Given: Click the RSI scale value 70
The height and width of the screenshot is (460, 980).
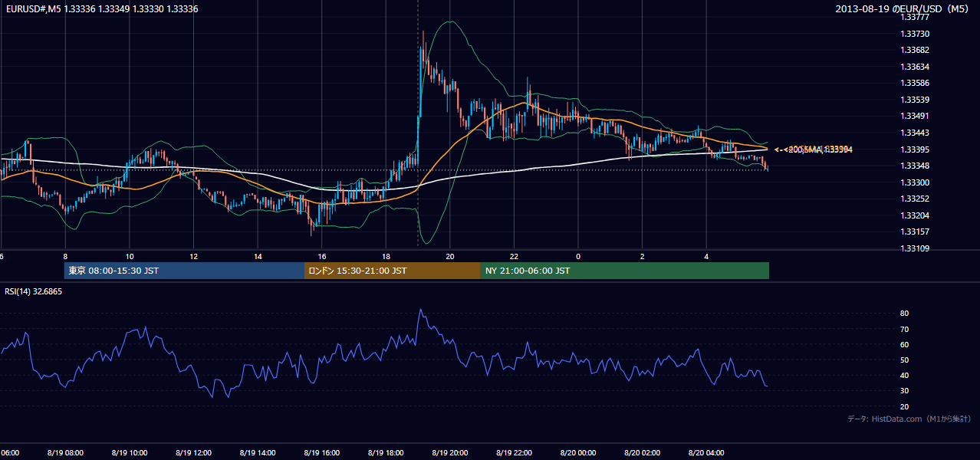Looking at the screenshot, I should 904,329.
